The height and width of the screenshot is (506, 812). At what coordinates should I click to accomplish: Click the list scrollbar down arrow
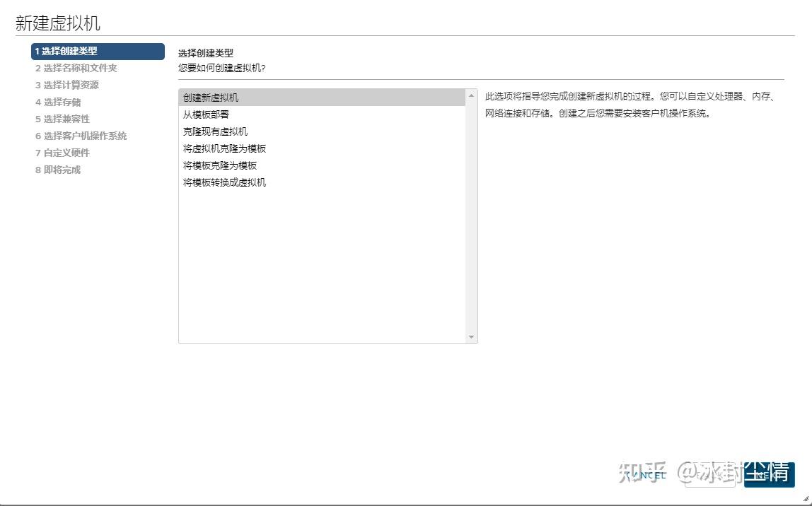click(471, 337)
